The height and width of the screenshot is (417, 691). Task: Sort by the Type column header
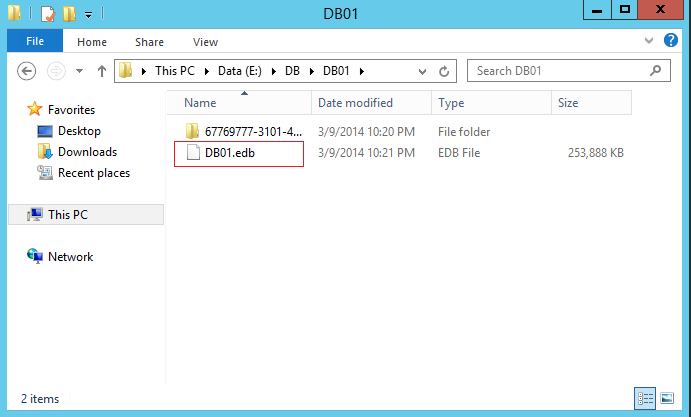(x=491, y=103)
